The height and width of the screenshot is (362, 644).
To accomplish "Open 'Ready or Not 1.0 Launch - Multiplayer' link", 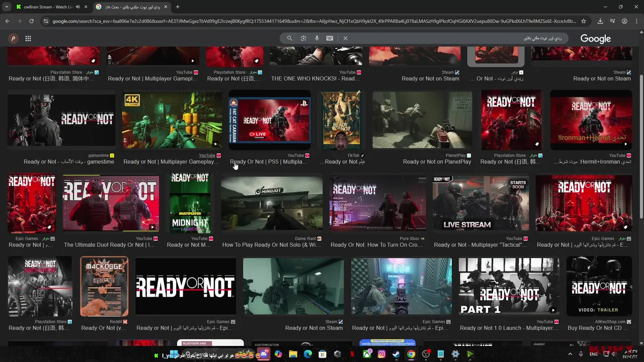I will point(509,328).
